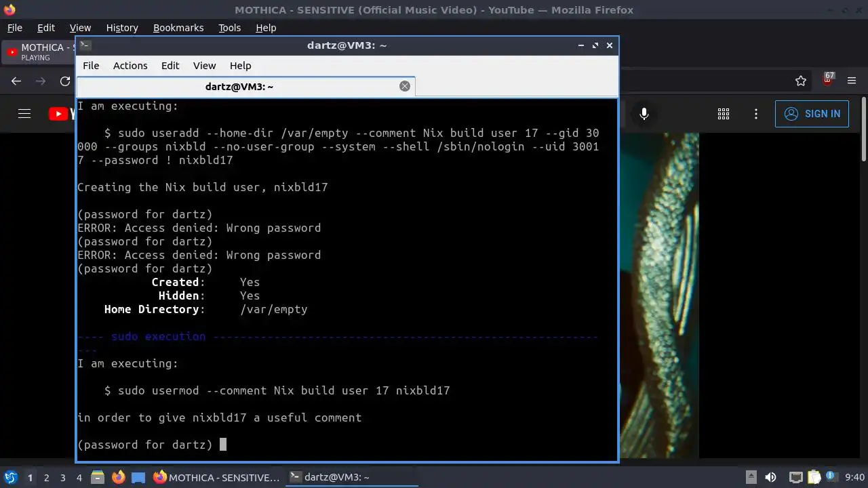Viewport: 868px width, 488px height.
Task: Open the File menu in the terminal window
Action: (x=91, y=66)
